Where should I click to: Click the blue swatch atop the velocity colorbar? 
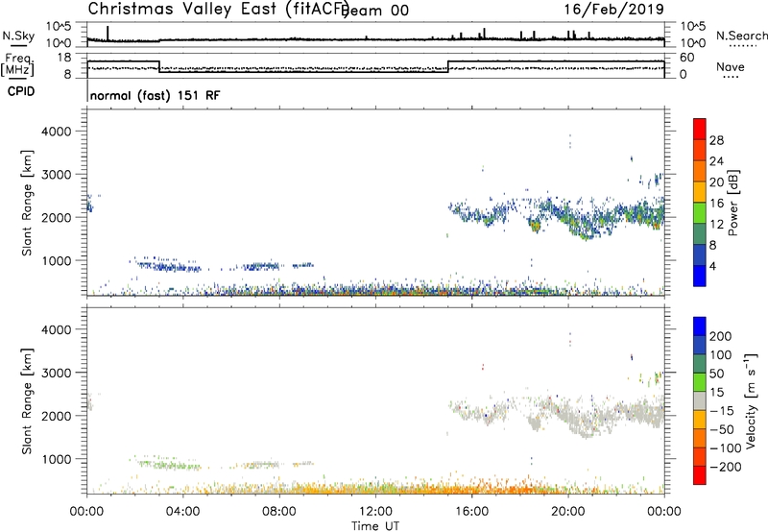(x=700, y=326)
